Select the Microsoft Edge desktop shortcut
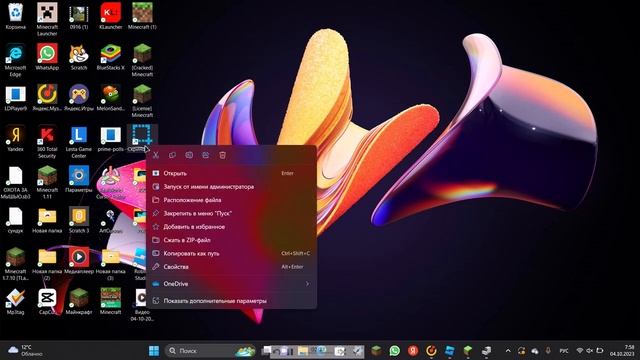This screenshot has width=640, height=360. 16,60
